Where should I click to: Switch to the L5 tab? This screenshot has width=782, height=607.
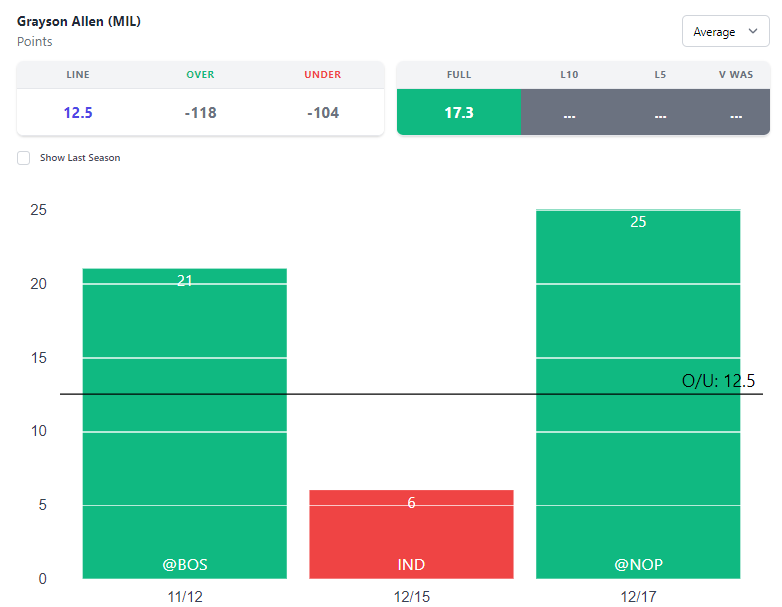(659, 113)
